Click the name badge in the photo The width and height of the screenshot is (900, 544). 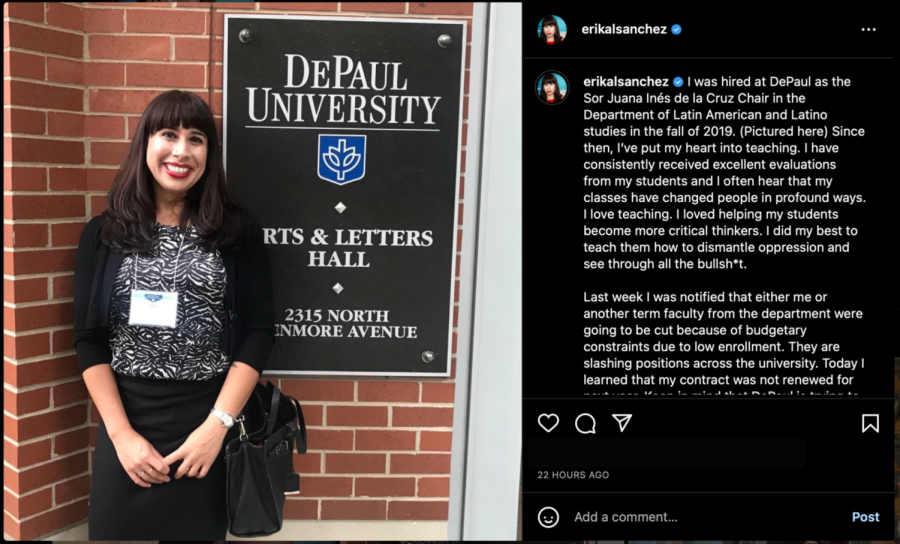pyautogui.click(x=153, y=308)
